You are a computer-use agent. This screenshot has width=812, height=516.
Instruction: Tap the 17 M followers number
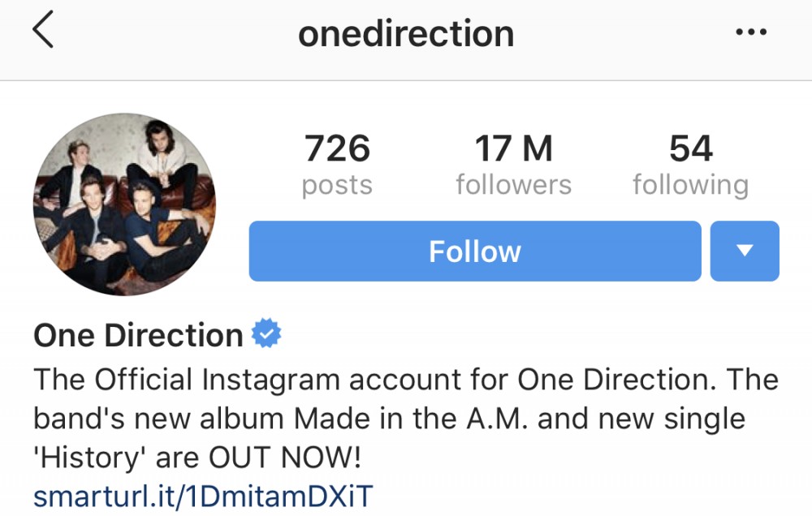(513, 149)
